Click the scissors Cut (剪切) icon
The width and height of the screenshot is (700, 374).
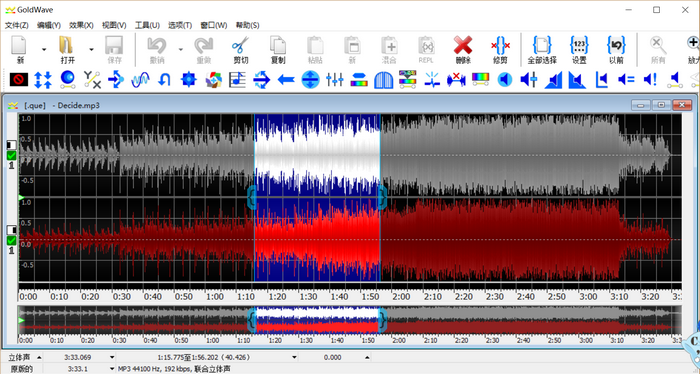[240, 49]
